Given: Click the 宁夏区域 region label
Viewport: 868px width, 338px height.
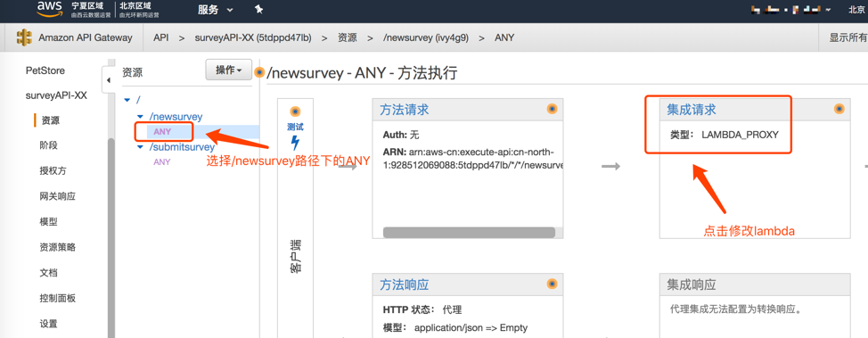Looking at the screenshot, I should [x=88, y=5].
